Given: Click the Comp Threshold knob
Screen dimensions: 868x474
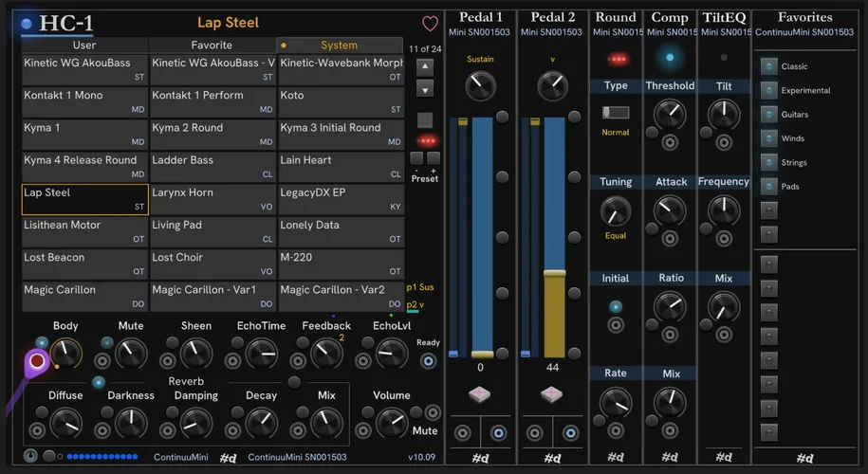Looking at the screenshot, I should (670, 115).
